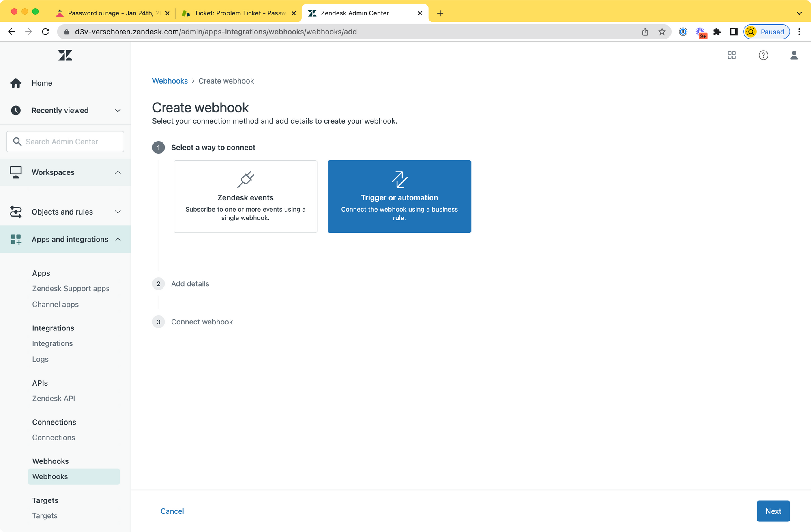Image resolution: width=811 pixels, height=532 pixels.
Task: Open the Zendesk products grid icon
Action: coord(732,56)
